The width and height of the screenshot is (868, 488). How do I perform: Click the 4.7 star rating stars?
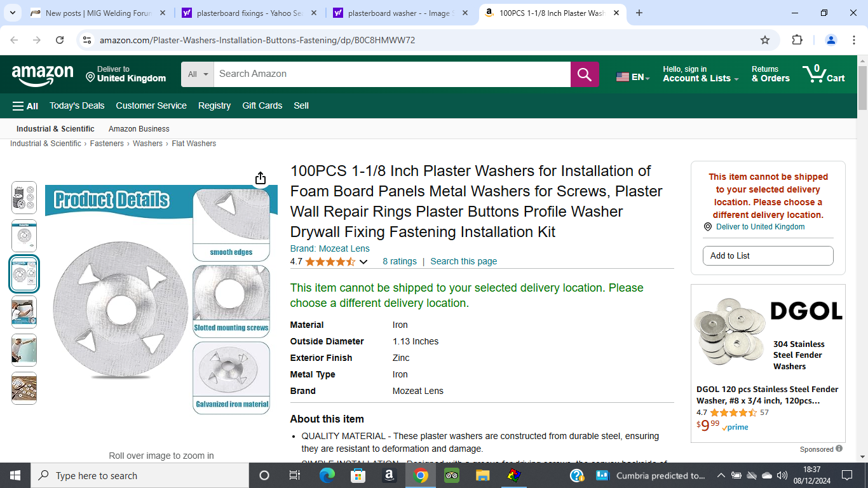[330, 262]
